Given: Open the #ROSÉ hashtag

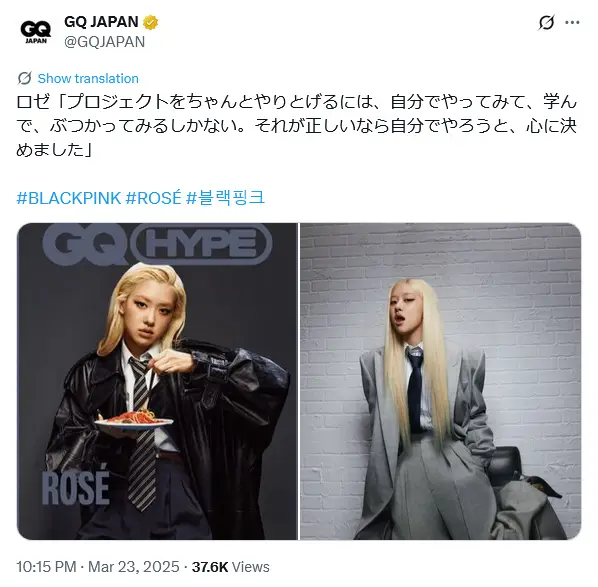Looking at the screenshot, I should (153, 198).
